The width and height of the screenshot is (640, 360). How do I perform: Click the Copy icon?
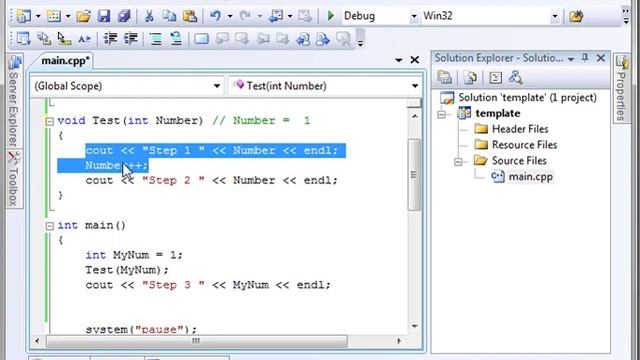coord(169,16)
